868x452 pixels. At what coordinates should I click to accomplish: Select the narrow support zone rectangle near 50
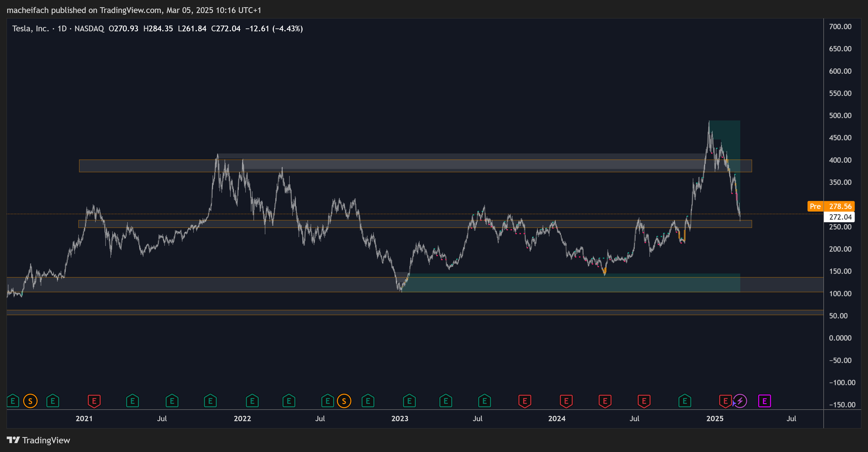tap(415, 312)
